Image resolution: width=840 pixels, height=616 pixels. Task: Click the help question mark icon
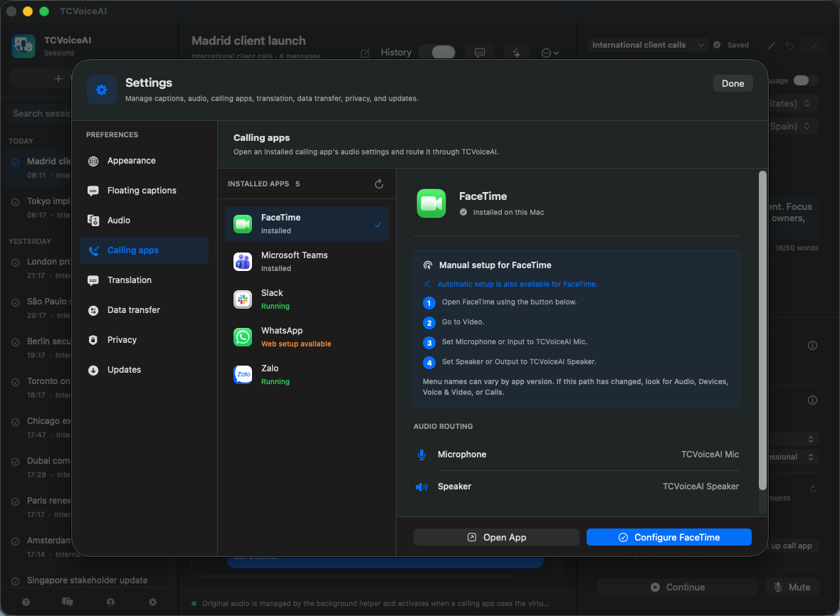coord(26,602)
